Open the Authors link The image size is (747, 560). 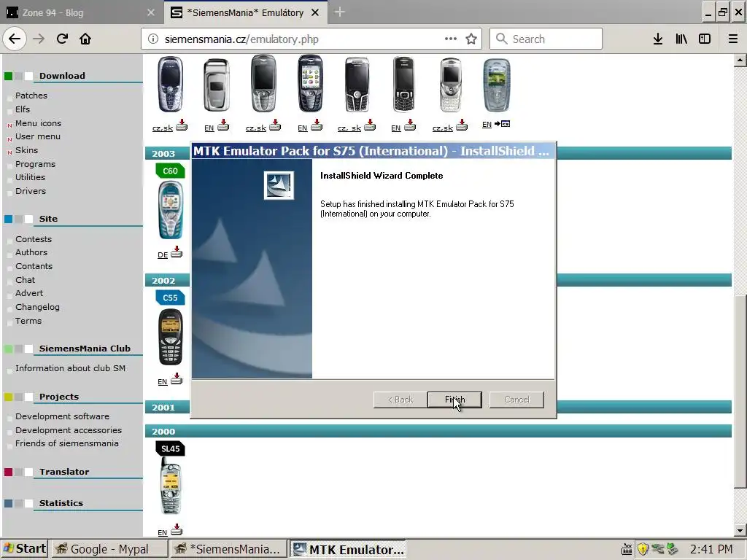(x=31, y=252)
